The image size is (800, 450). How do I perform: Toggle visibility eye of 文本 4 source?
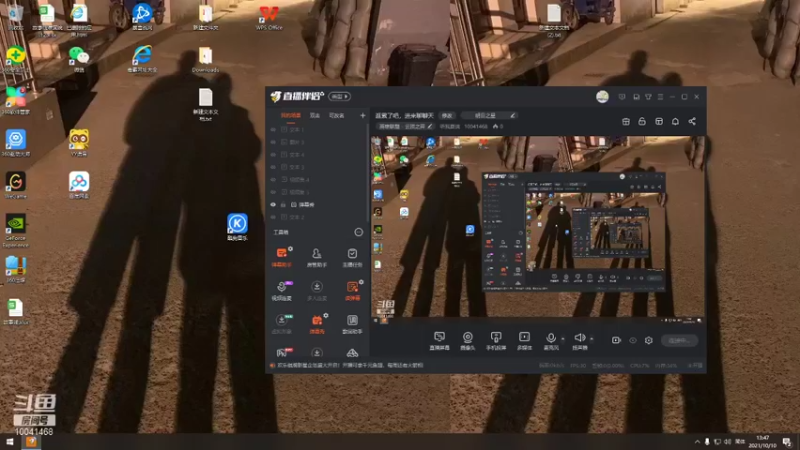pos(273,155)
